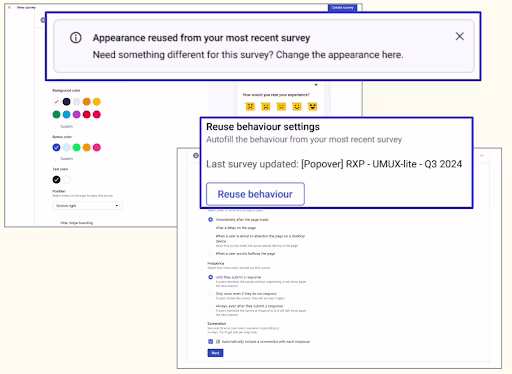Close the New survey editor with the X
512x374 pixels.
[10, 7]
